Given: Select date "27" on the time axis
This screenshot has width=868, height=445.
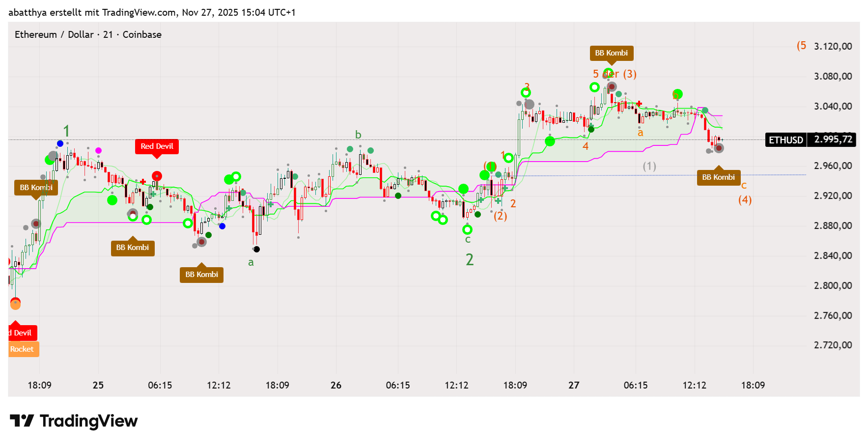Looking at the screenshot, I should (x=574, y=385).
